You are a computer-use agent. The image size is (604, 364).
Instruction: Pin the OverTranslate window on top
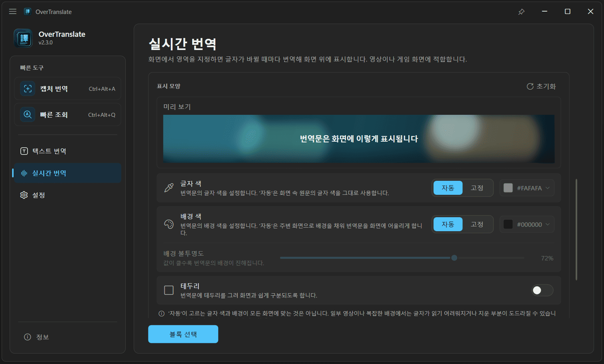[x=521, y=12]
